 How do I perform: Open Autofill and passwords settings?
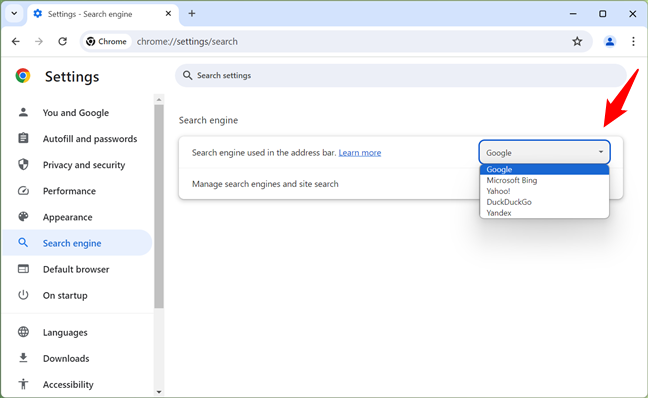(77, 138)
